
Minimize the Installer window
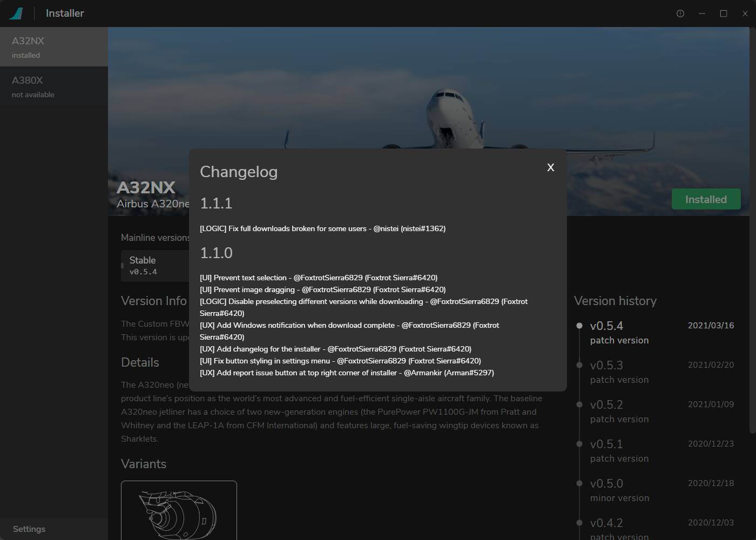coord(702,13)
